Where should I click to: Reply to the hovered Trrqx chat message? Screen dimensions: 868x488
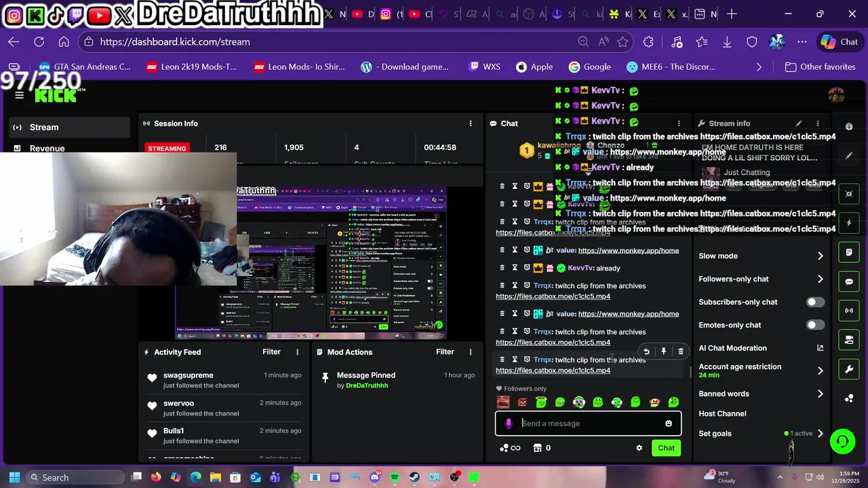pos(646,351)
